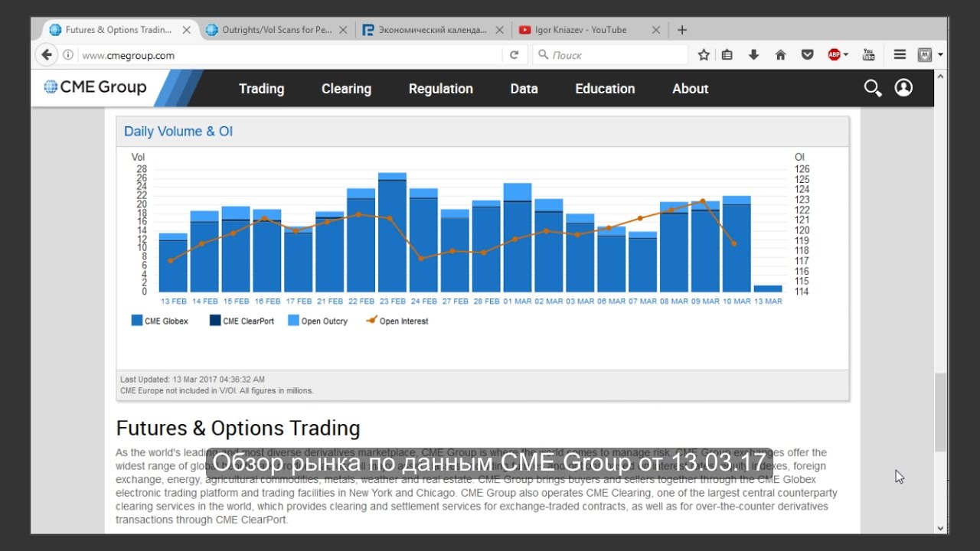Open Adblock Plus dropdown arrow
Image resolution: width=980 pixels, height=551 pixels.
click(846, 55)
